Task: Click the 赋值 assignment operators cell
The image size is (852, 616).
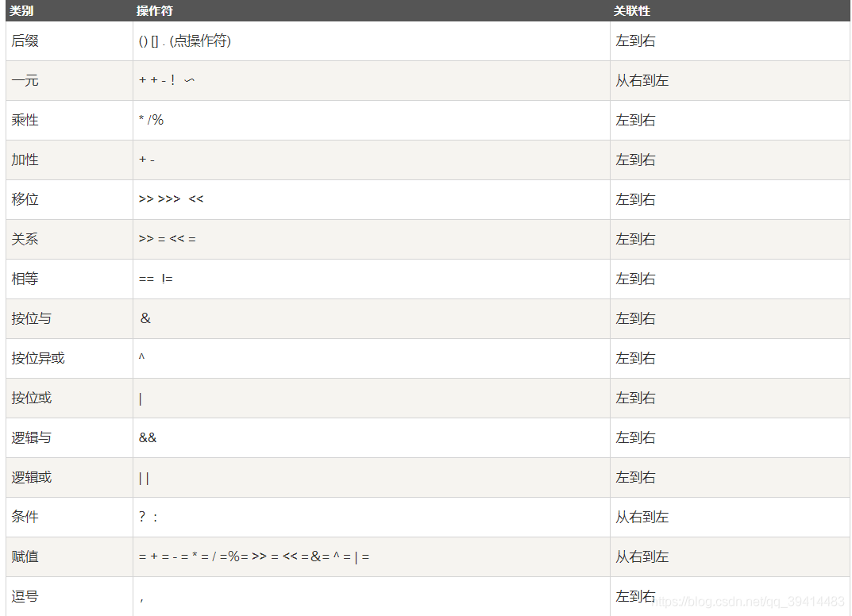Action: [x=372, y=556]
